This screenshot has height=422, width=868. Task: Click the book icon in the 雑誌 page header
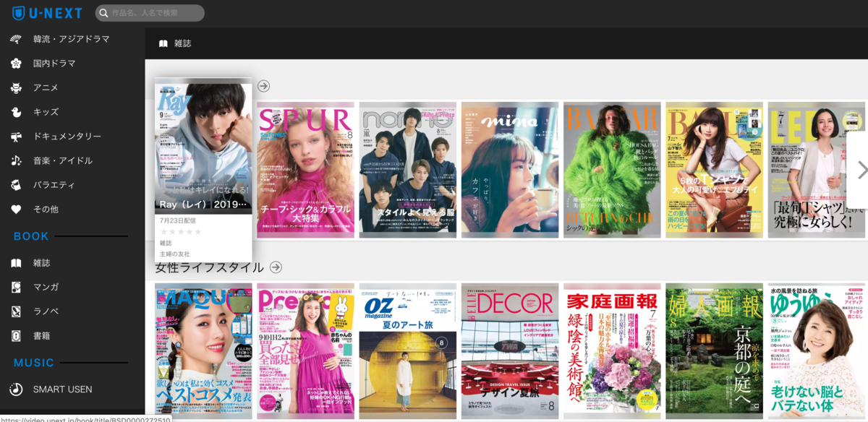point(163,43)
